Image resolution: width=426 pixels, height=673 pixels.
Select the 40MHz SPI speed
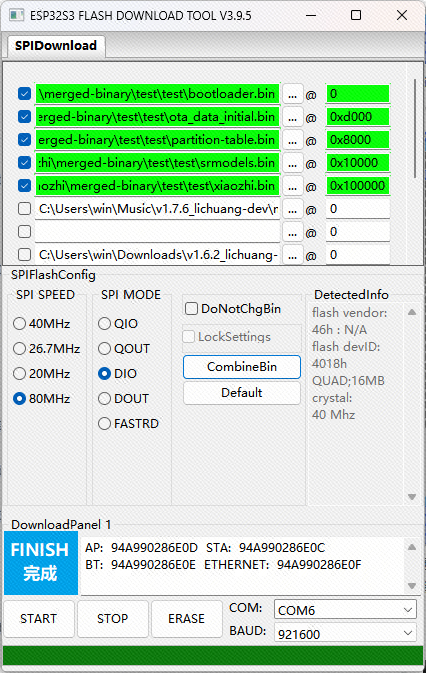pyautogui.click(x=19, y=324)
